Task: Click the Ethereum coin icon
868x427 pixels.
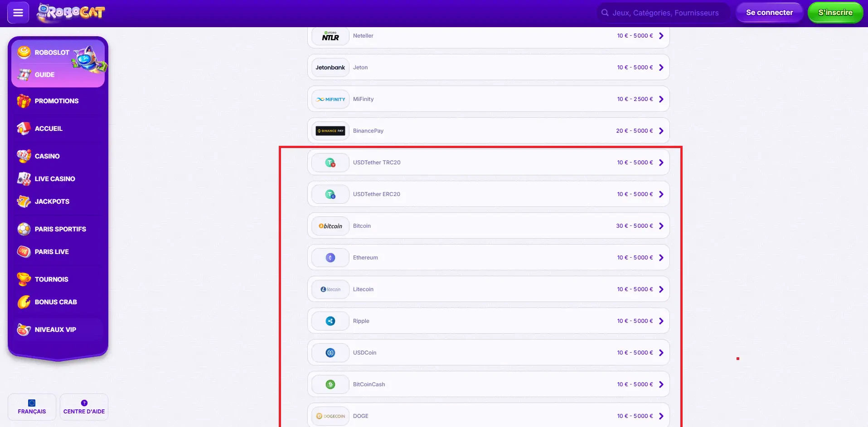Action: [330, 258]
